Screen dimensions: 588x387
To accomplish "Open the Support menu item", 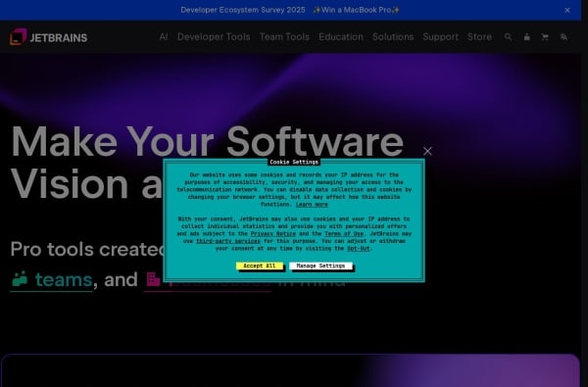I will (x=441, y=37).
